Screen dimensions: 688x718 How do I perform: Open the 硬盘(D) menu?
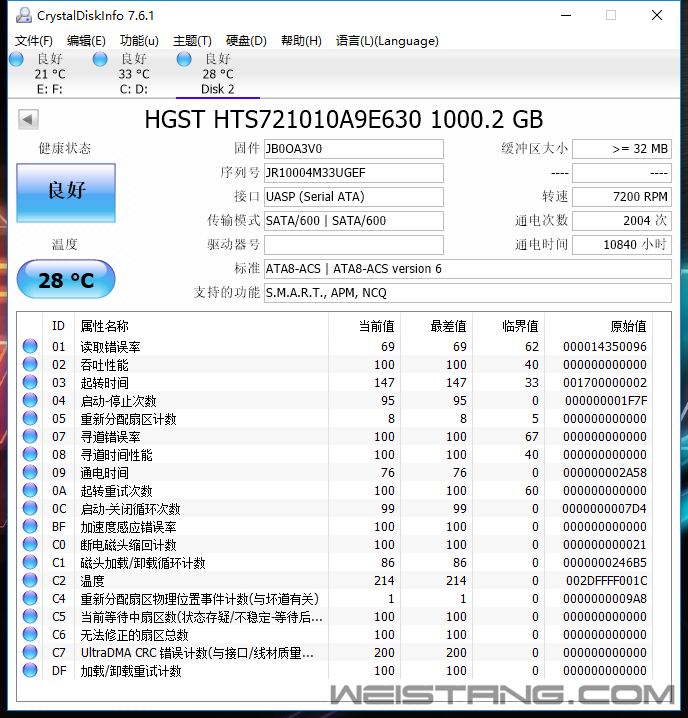[246, 41]
